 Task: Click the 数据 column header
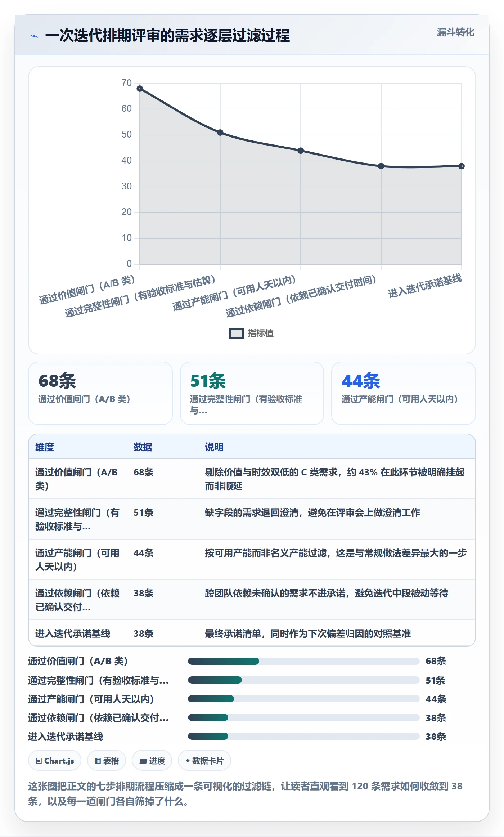coord(143,447)
